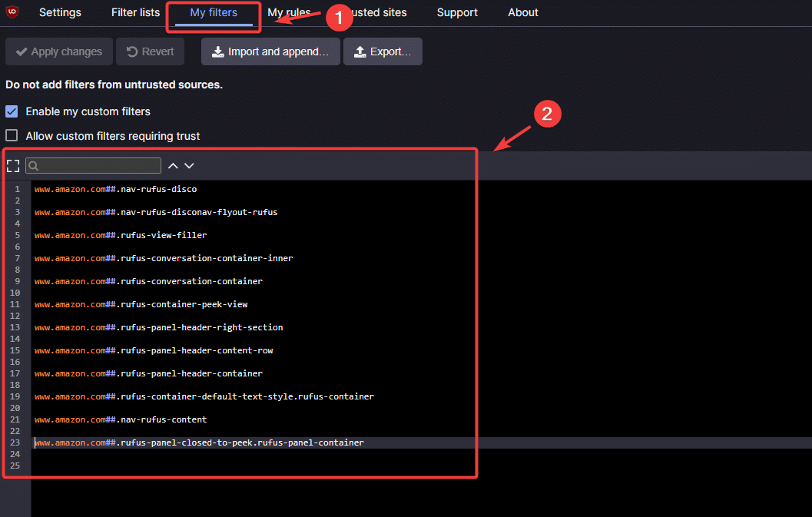Click the Revert button
This screenshot has height=517, width=812.
(151, 51)
